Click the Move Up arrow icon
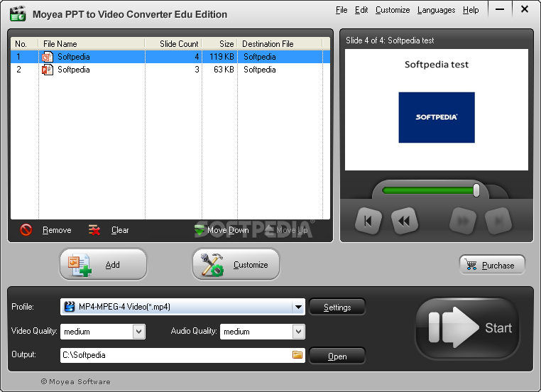Image resolution: width=541 pixels, height=392 pixels. (x=270, y=230)
